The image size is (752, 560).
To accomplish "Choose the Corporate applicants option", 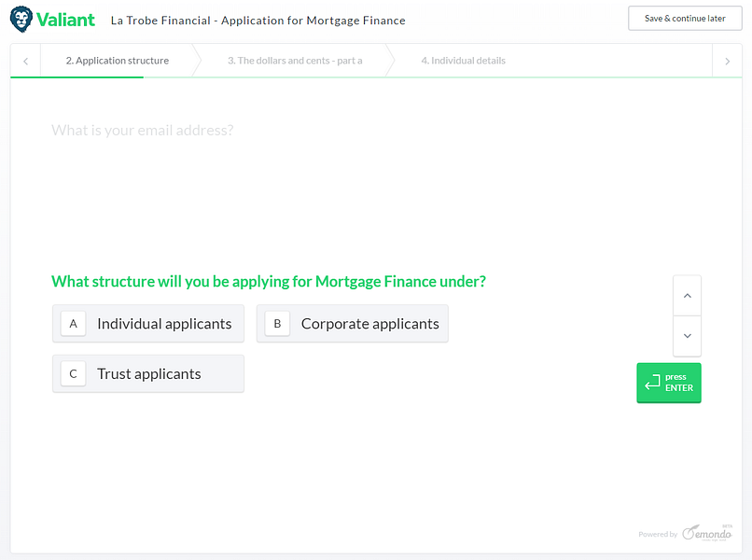I will coord(369,324).
